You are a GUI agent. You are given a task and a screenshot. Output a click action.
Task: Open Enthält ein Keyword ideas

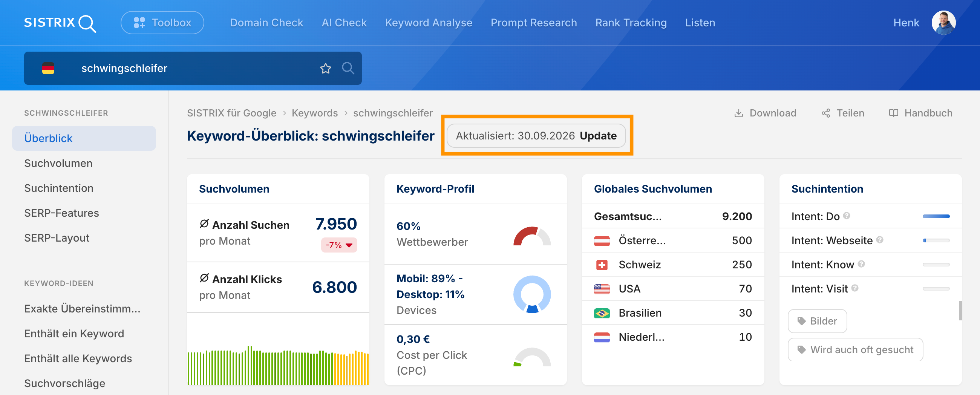pos(74,334)
